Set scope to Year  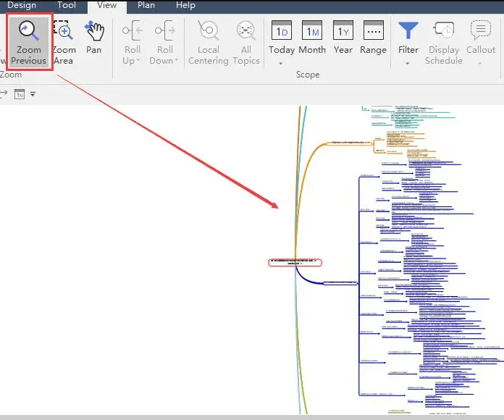(x=343, y=38)
